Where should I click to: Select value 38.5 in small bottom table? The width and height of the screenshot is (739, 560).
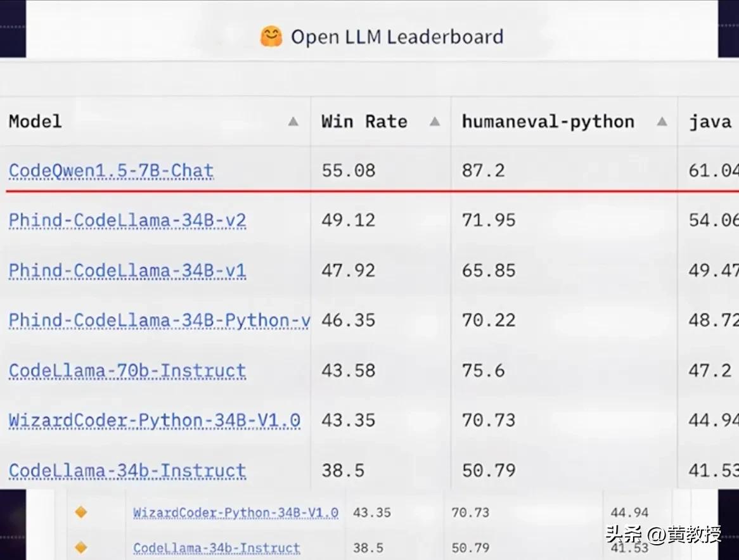point(368,548)
